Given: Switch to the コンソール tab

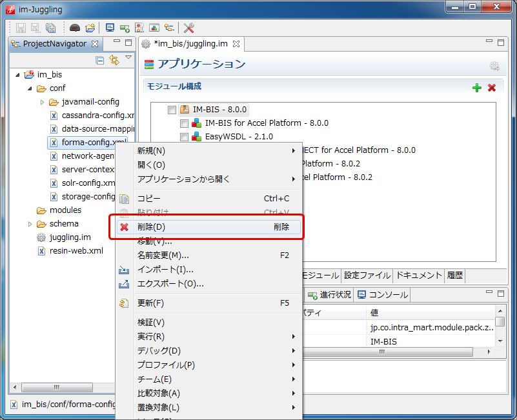Looking at the screenshot, I should coord(383,295).
